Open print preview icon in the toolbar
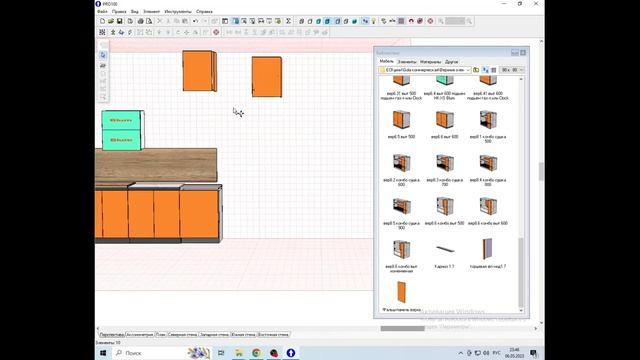Image resolution: width=640 pixels, height=360 pixels. pos(149,21)
